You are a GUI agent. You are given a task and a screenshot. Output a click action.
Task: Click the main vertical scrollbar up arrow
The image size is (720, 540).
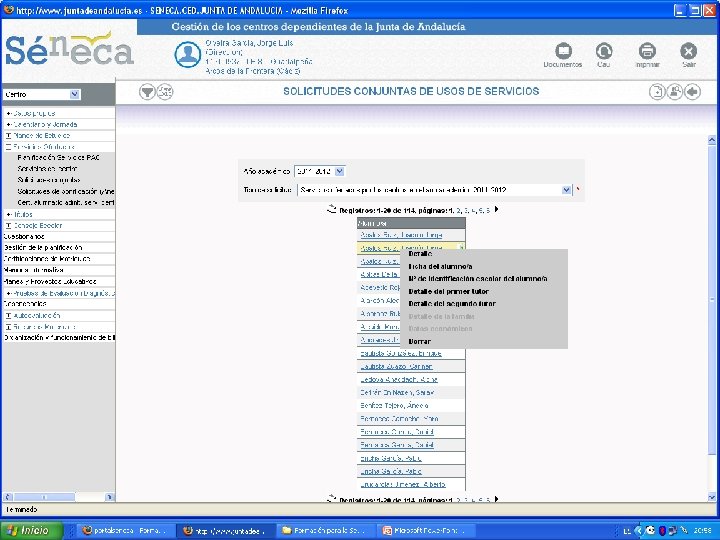click(712, 140)
